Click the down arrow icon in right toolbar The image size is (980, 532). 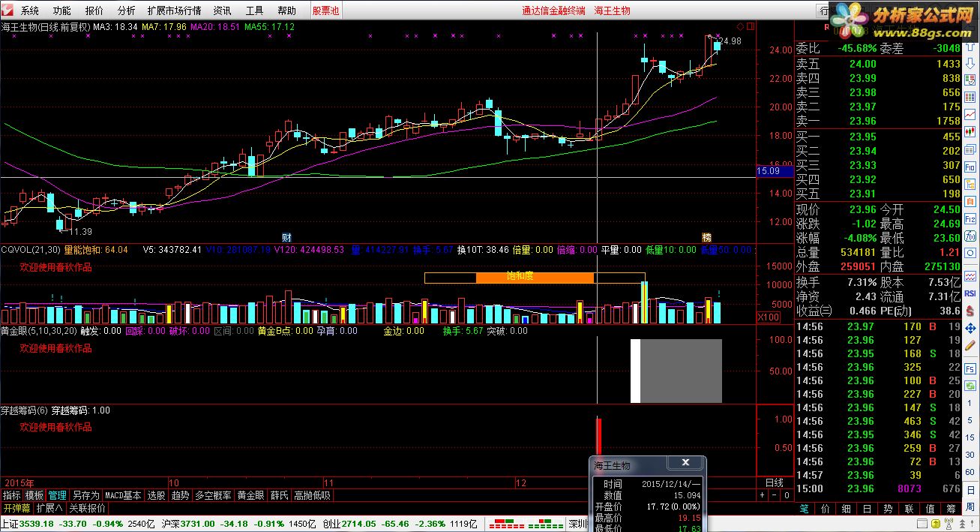click(970, 64)
